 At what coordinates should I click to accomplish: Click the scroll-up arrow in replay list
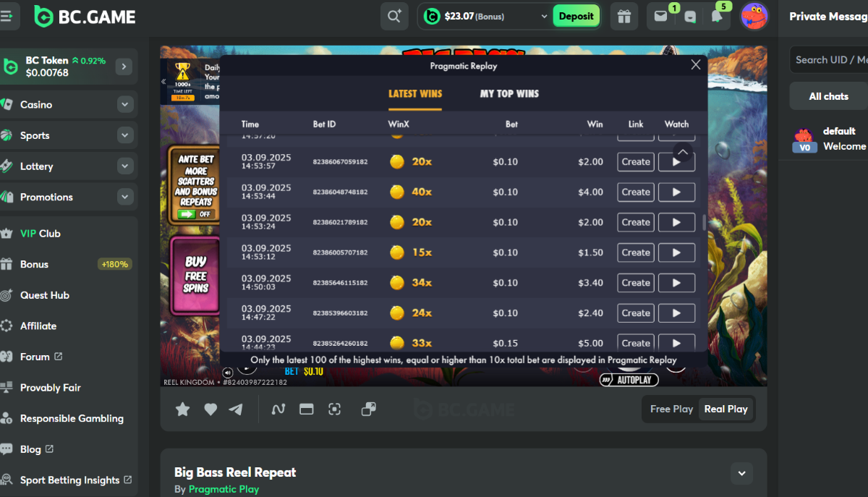[x=683, y=152]
